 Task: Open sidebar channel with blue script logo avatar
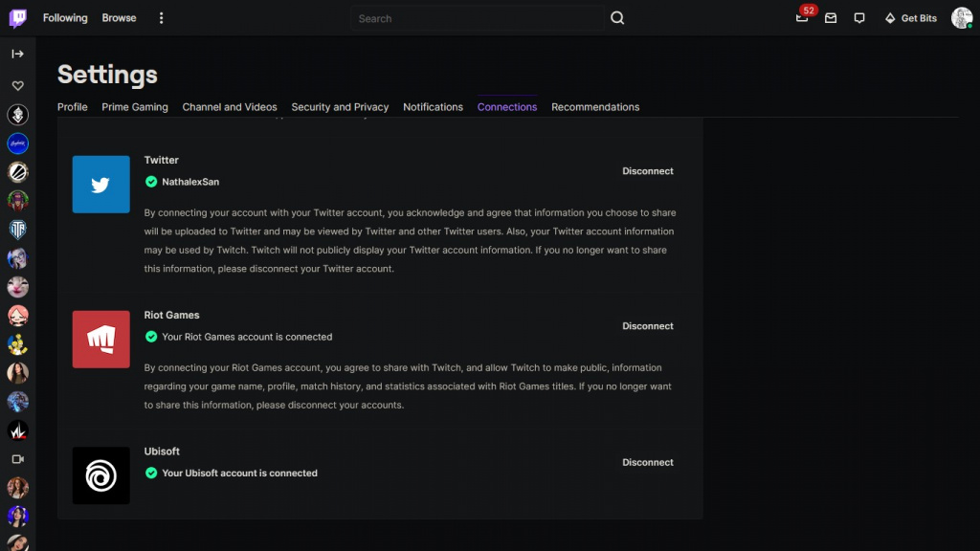coord(17,143)
